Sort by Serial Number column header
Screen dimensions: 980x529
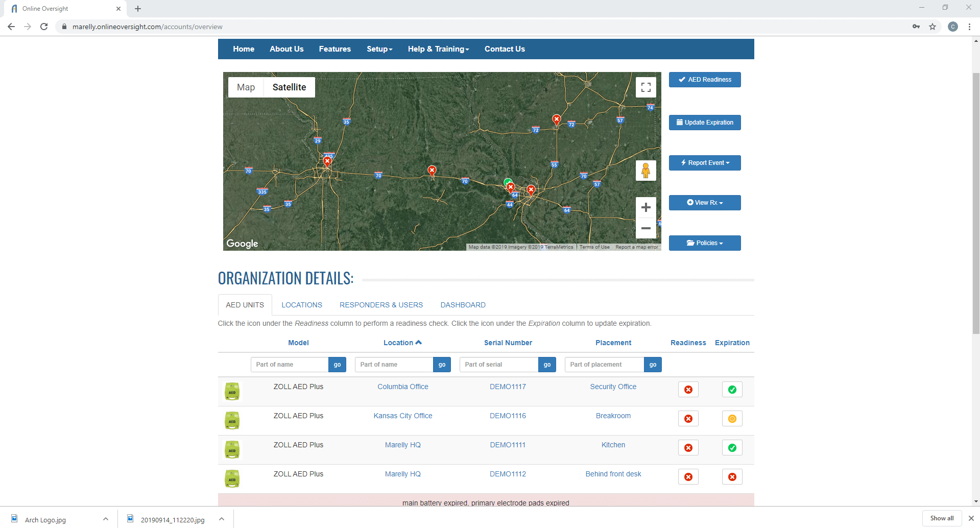click(508, 343)
